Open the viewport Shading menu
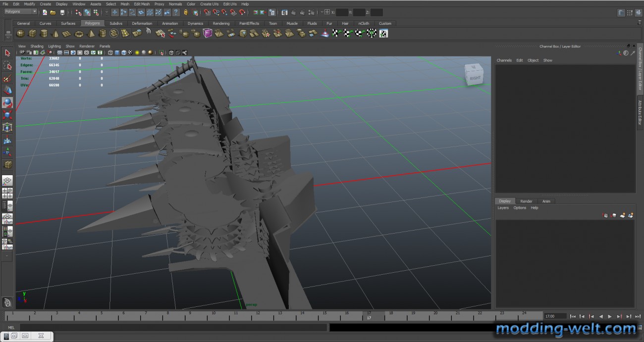Screen dimensions: 644x342 tap(37, 46)
